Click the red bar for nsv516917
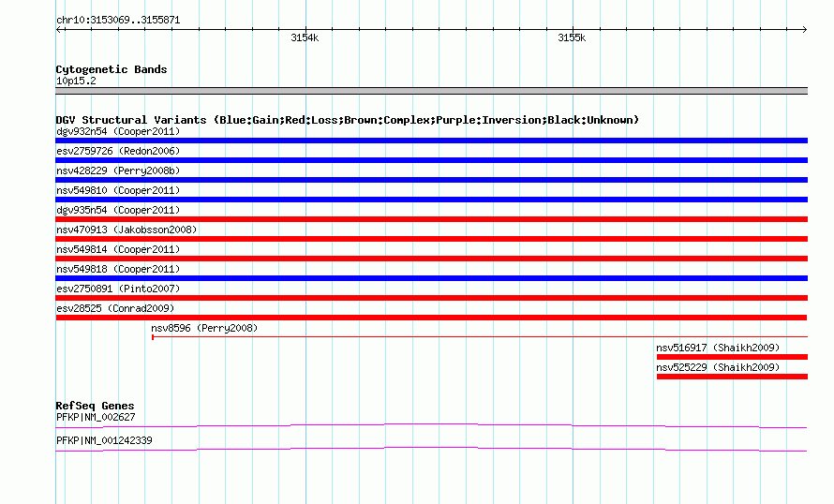Screen dimensions: 834x504 click(732, 357)
